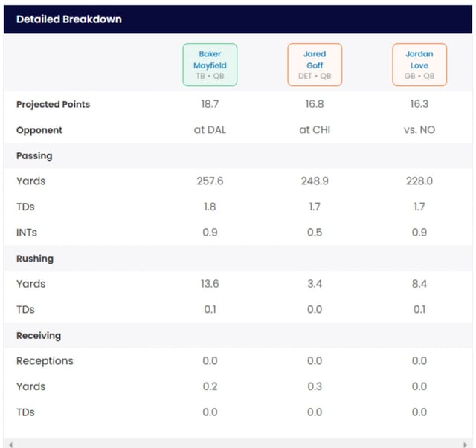The width and height of the screenshot is (476, 448).
Task: Open Baker Mayfield player card
Action: coord(210,65)
